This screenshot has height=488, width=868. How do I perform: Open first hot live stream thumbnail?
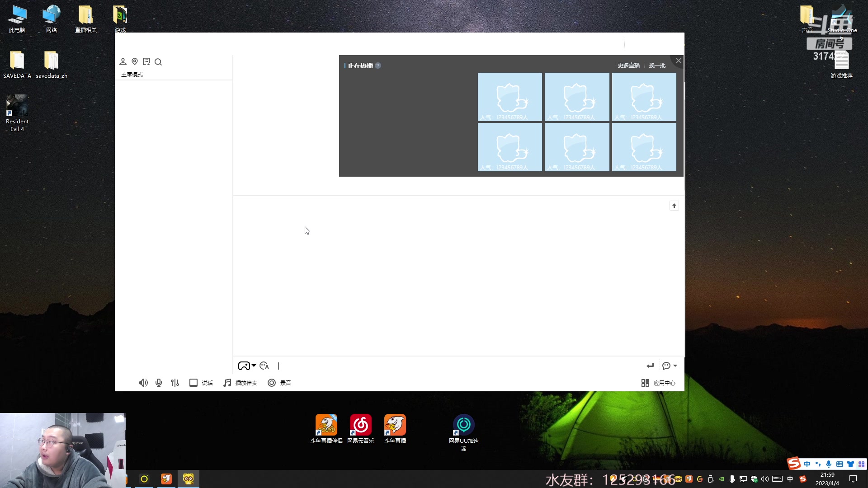509,97
